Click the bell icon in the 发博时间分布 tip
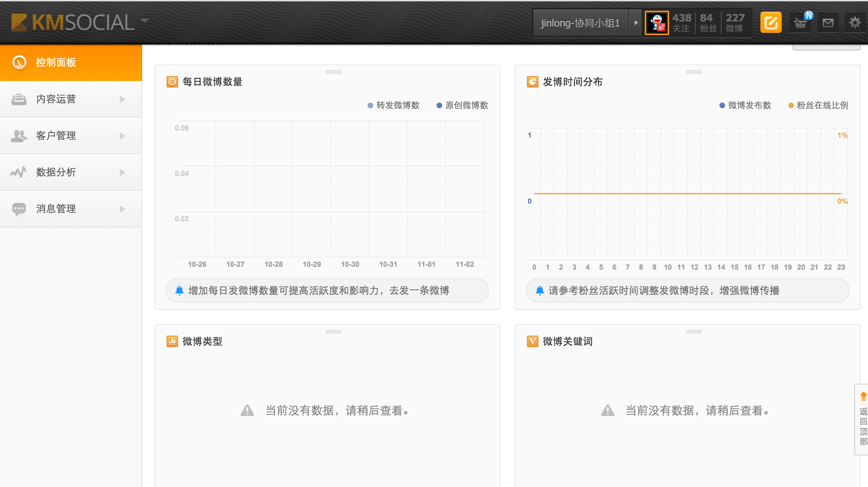 540,290
